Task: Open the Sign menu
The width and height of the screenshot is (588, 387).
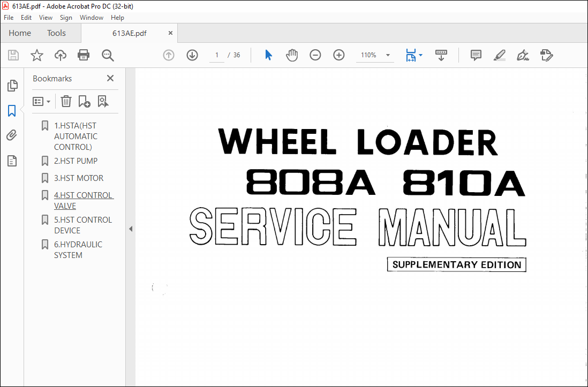Action: click(66, 18)
